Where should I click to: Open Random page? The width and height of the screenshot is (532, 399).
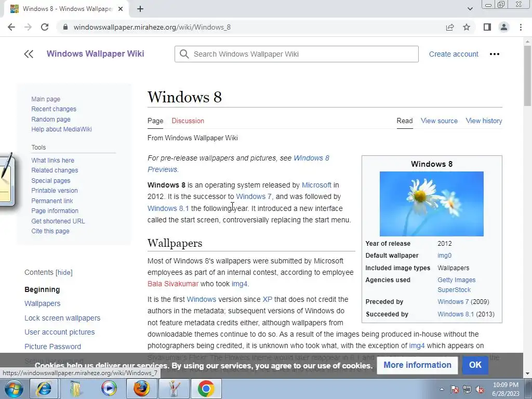click(x=51, y=119)
